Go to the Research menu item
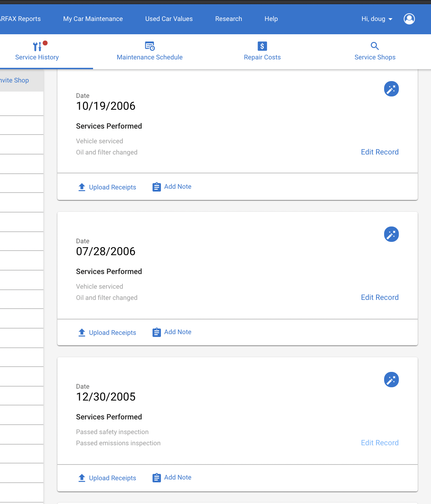This screenshot has width=431, height=504. tap(228, 19)
